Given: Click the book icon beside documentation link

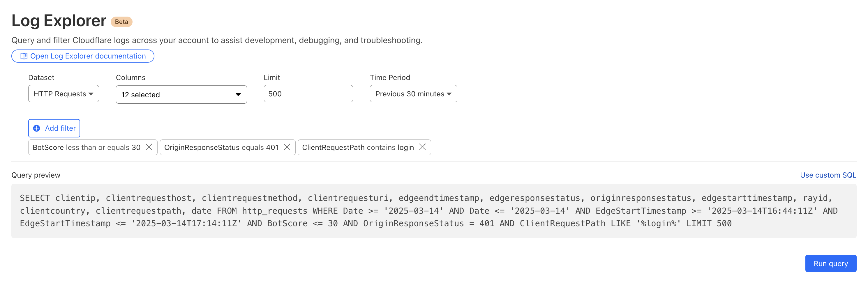Looking at the screenshot, I should (24, 56).
